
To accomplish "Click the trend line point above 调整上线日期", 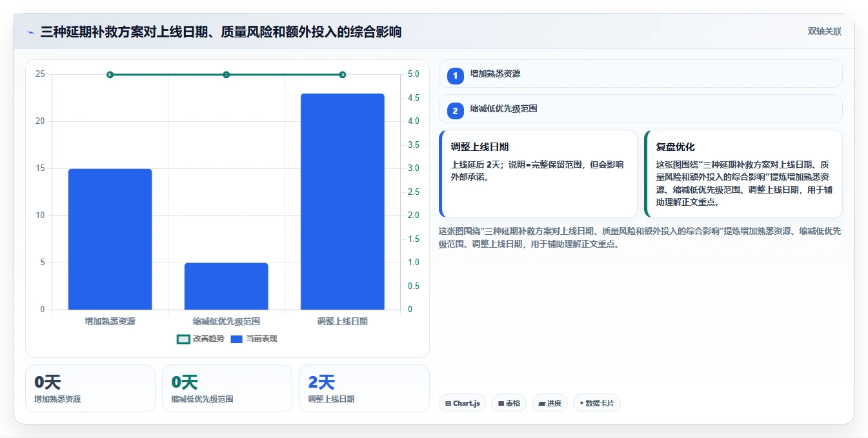I will click(343, 75).
